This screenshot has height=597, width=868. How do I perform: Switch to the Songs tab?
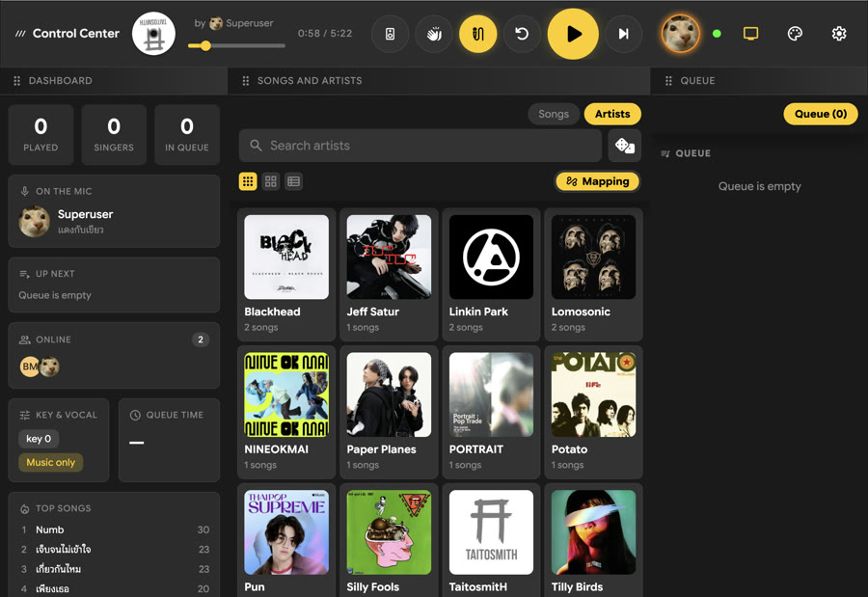pos(554,114)
